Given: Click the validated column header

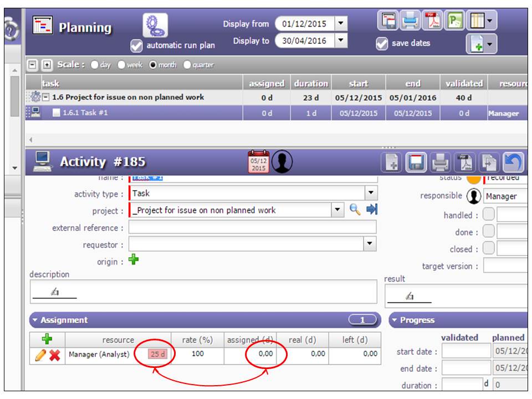Looking at the screenshot, I should click(464, 84).
